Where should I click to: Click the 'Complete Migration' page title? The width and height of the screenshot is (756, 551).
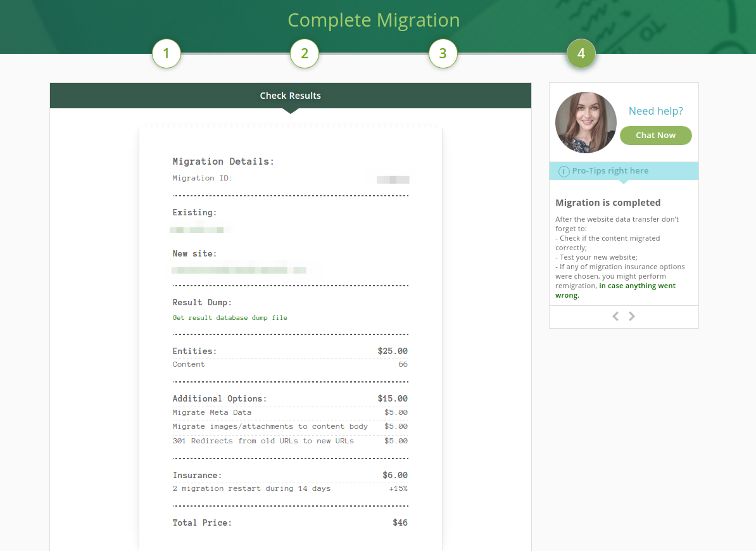(374, 20)
